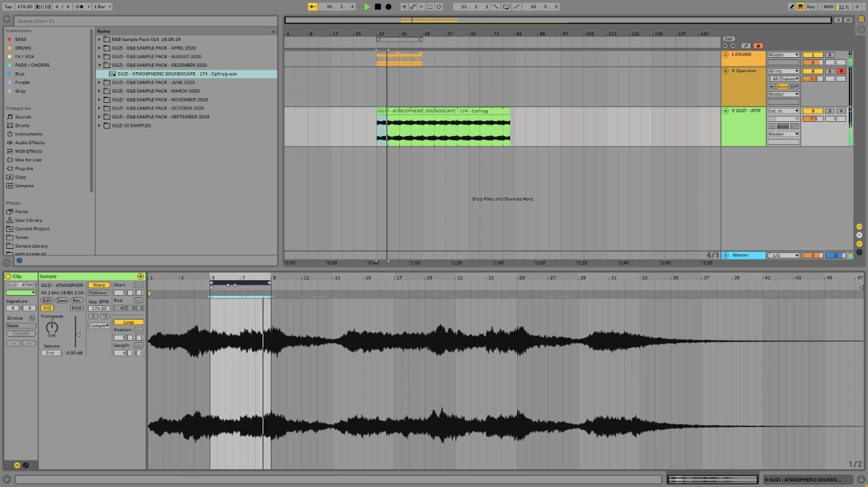Click the Session Record circle icon
The image size is (868, 487).
(x=439, y=7)
